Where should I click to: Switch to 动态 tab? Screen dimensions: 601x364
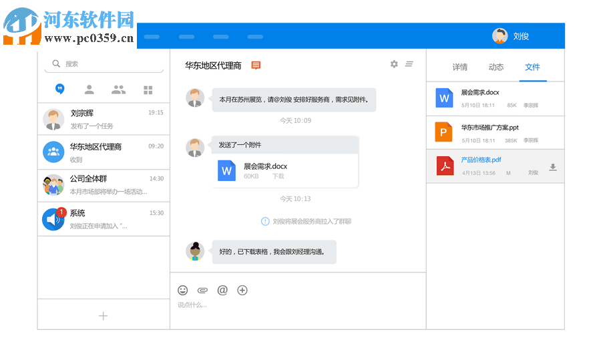click(496, 67)
